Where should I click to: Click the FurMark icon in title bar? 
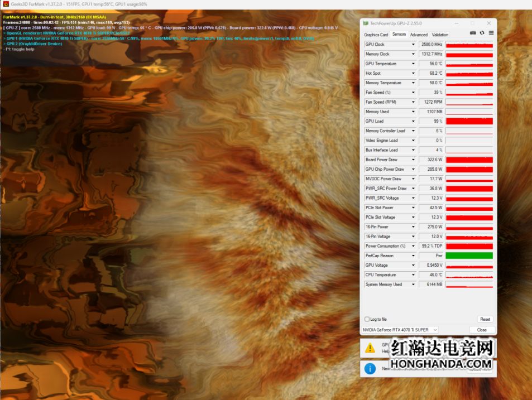pyautogui.click(x=6, y=4)
